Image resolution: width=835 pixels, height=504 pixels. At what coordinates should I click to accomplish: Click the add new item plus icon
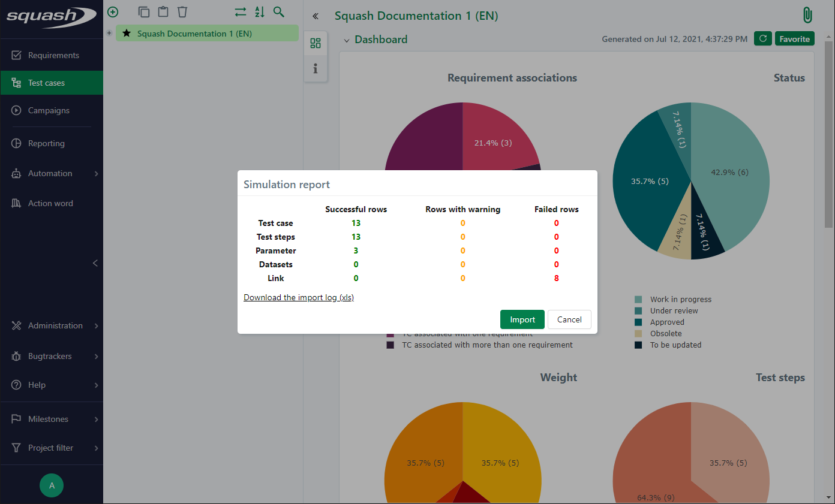pos(113,12)
